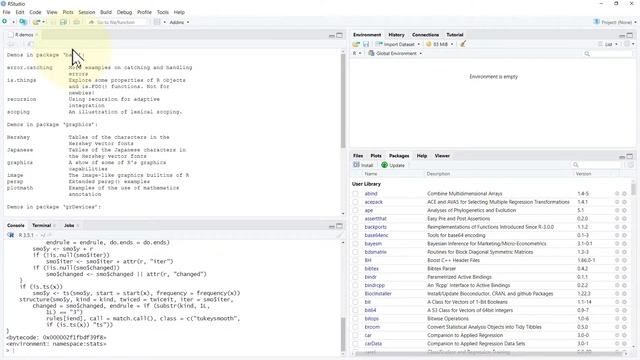Switch to the Terminal tab
The height and width of the screenshot is (360, 640).
click(x=42, y=225)
